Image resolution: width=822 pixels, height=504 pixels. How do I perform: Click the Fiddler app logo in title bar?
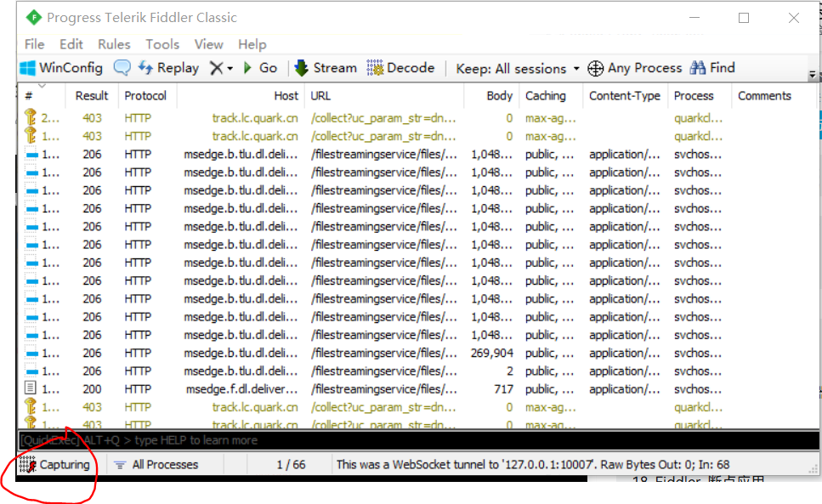[x=33, y=17]
